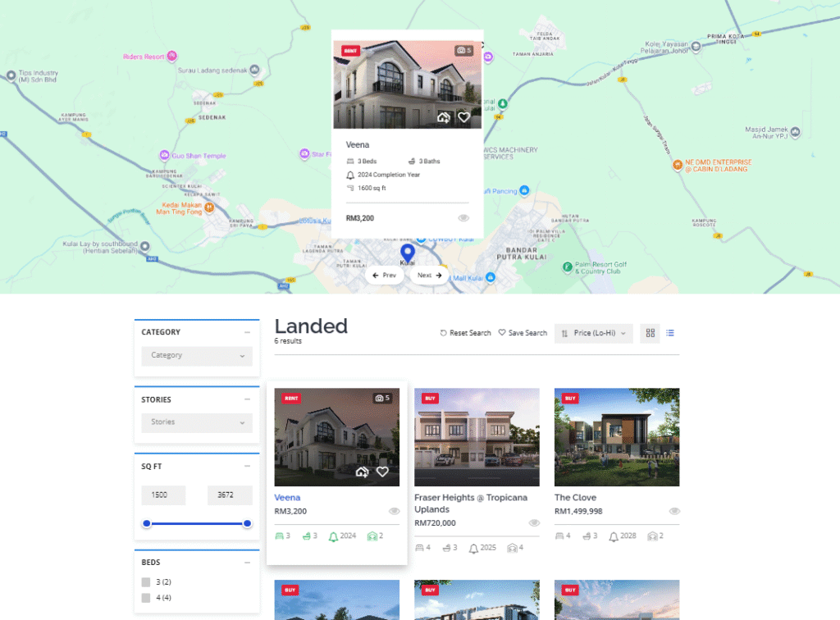Click the left SQ FT slider handle
840x620 pixels.
(147, 523)
